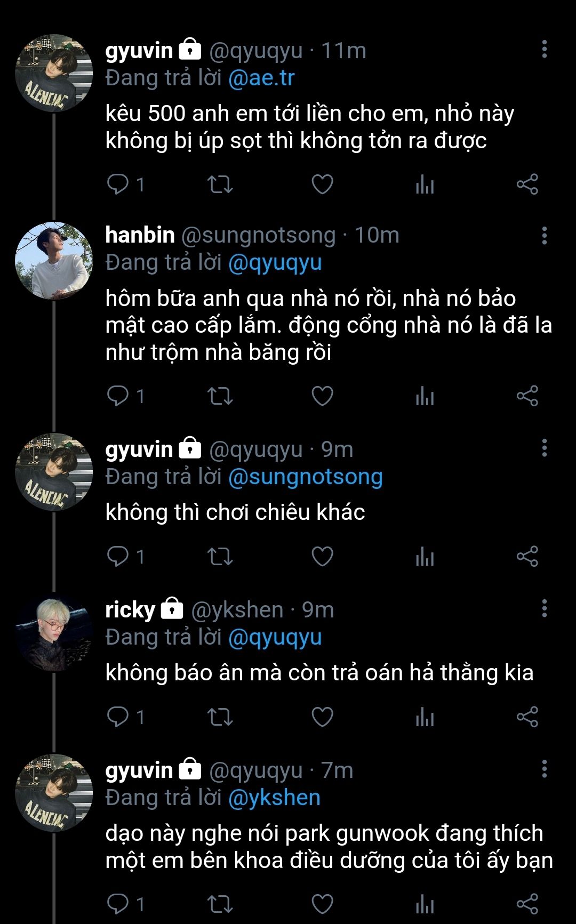The image size is (576, 924).
Task: Open the @ykshen mention link
Action: (x=274, y=798)
